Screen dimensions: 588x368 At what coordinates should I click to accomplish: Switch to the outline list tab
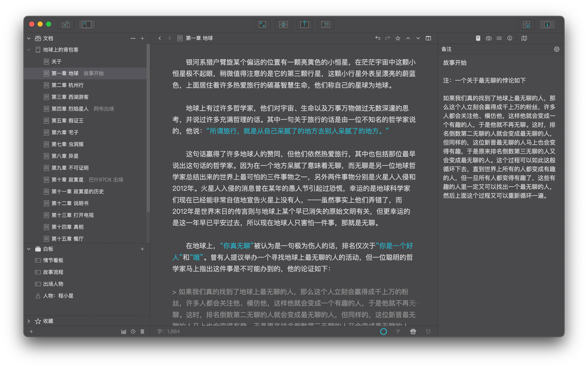point(499,38)
